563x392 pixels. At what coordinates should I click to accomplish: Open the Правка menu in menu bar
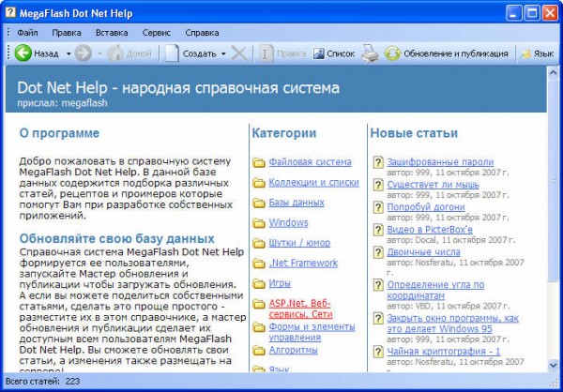(x=67, y=33)
